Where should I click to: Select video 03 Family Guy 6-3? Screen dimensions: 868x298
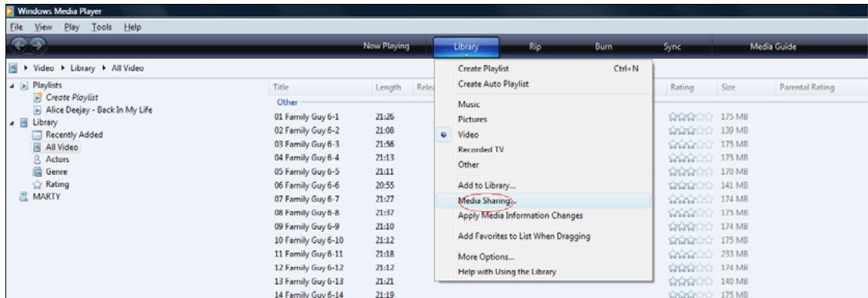click(307, 144)
